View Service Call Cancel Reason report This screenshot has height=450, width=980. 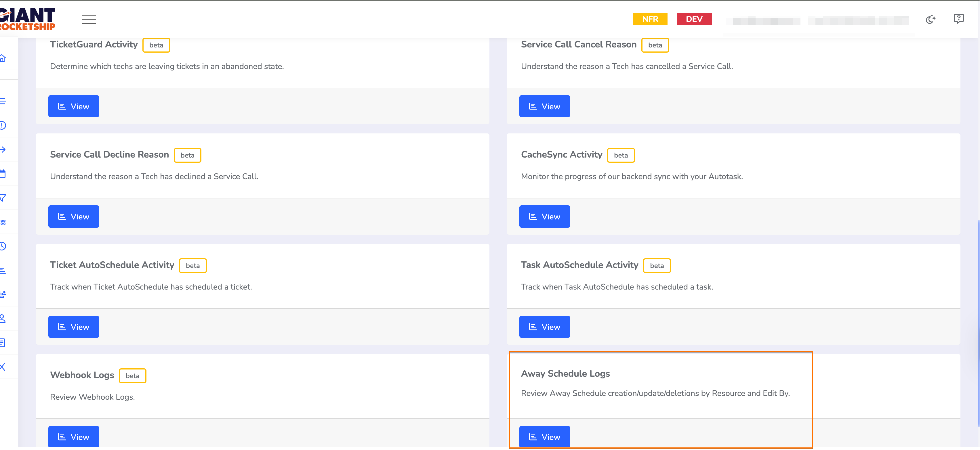[x=544, y=106]
